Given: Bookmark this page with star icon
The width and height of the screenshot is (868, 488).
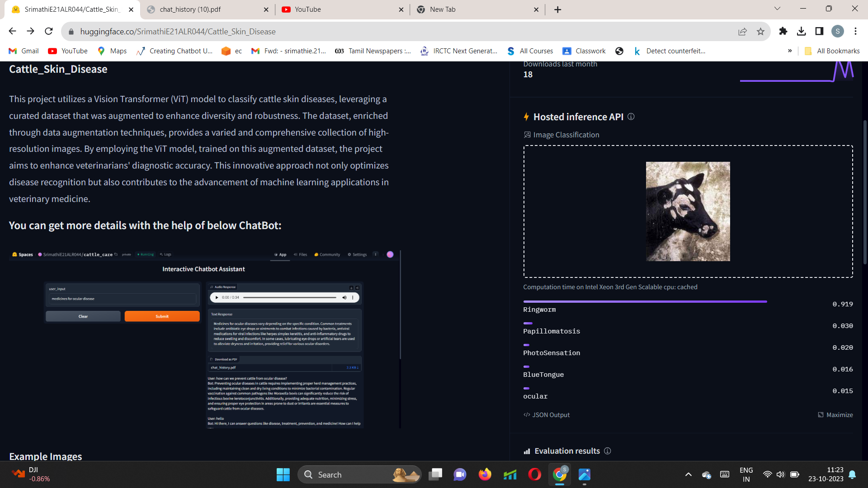Looking at the screenshot, I should [760, 32].
